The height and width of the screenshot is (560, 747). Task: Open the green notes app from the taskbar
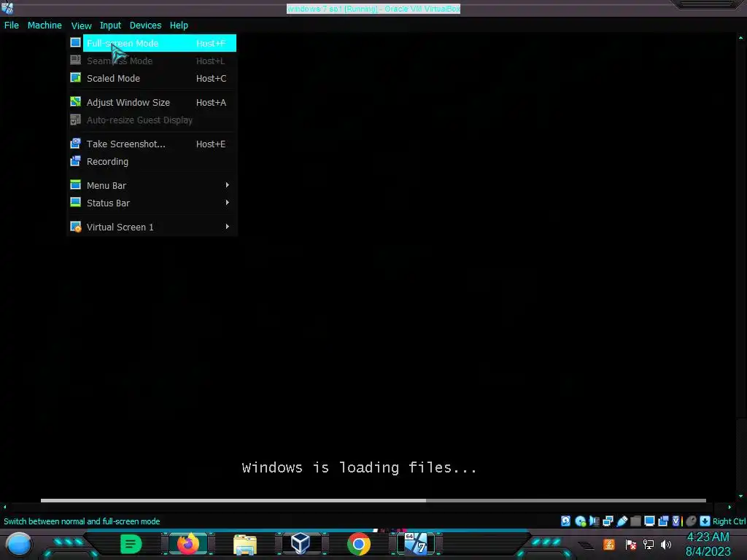pos(131,544)
